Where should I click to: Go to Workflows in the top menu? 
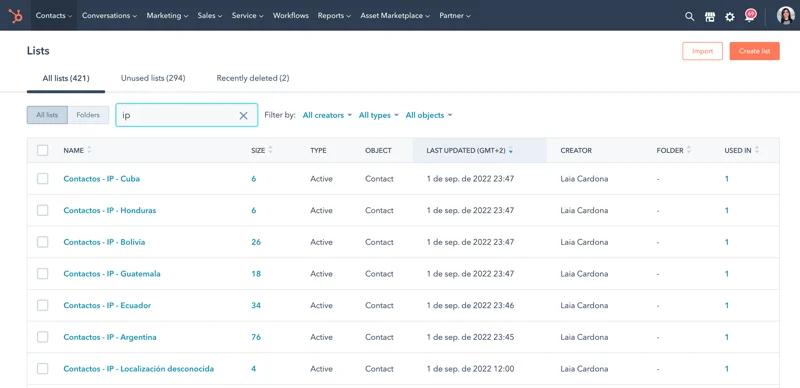[291, 16]
